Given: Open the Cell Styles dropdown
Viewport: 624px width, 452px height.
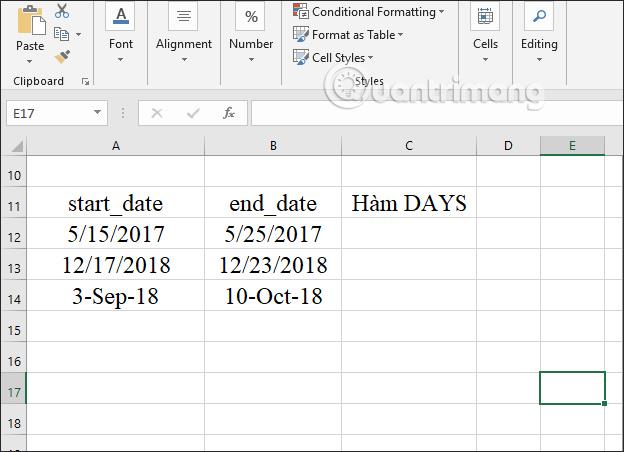Looking at the screenshot, I should pos(333,58).
